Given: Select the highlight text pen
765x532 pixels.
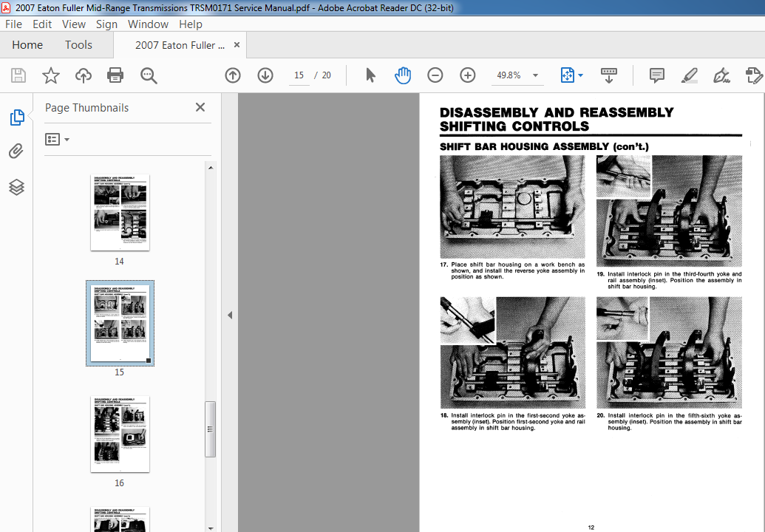Looking at the screenshot, I should (x=689, y=75).
